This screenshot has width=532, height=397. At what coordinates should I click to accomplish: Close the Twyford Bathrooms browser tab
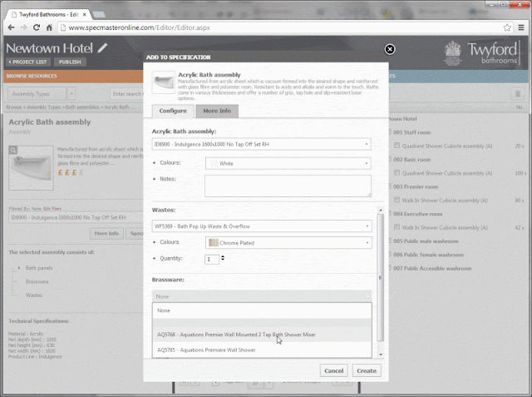[x=85, y=14]
